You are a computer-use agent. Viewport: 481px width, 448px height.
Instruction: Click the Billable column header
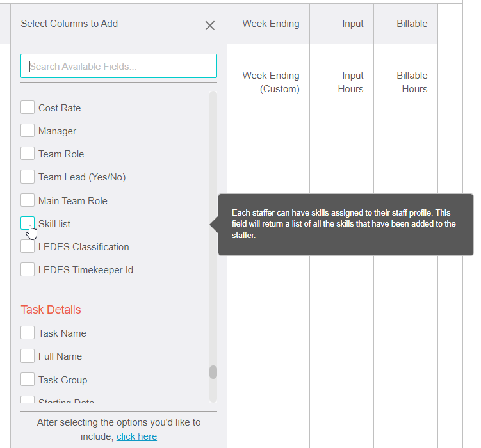click(412, 24)
